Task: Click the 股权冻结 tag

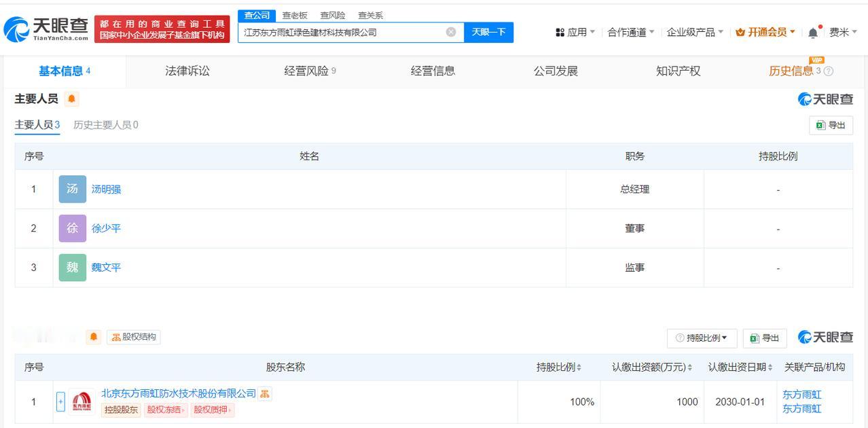Action: 164,410
